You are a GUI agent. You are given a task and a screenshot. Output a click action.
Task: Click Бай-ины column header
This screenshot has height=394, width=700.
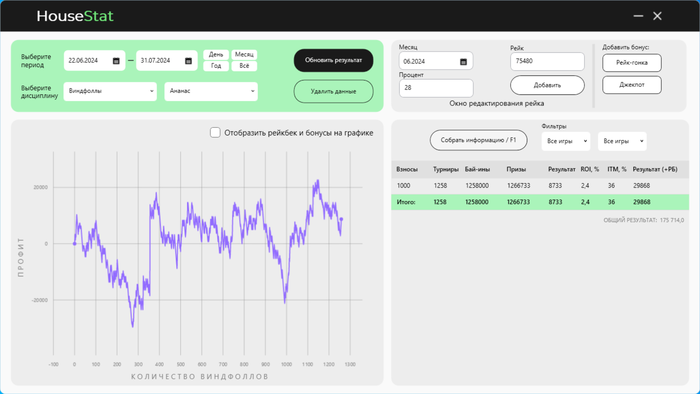click(x=477, y=170)
